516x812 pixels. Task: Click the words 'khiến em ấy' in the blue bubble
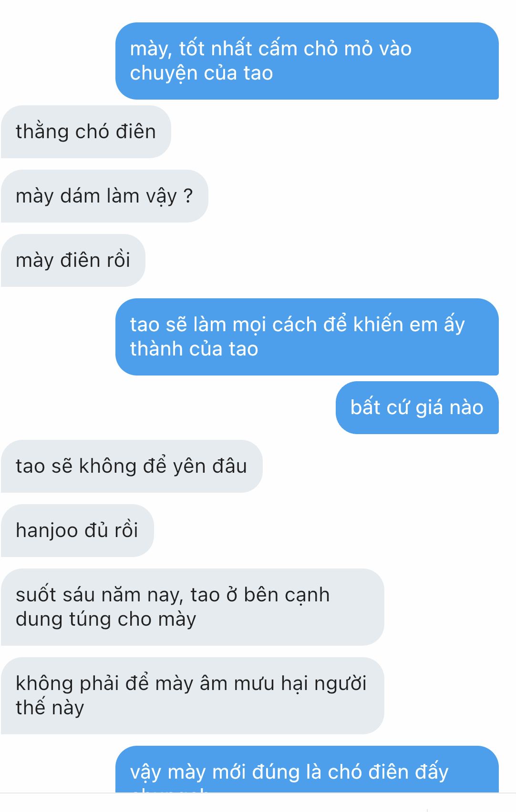tap(409, 325)
